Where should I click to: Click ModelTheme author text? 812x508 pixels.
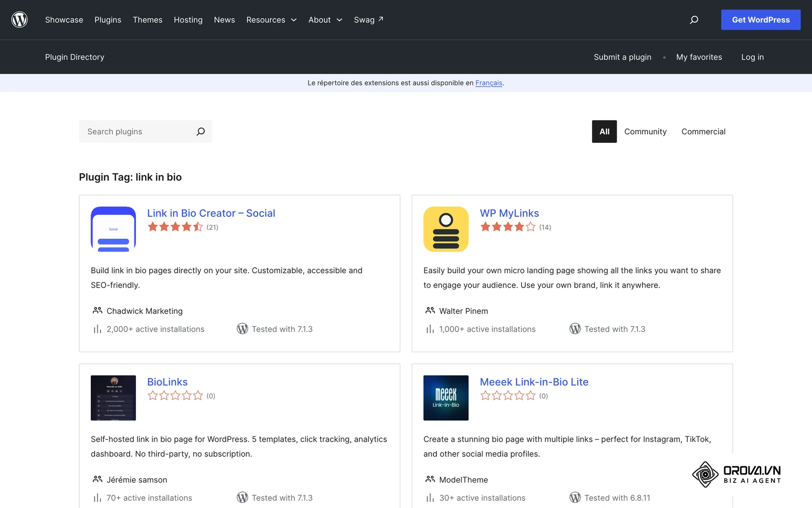[x=463, y=480]
